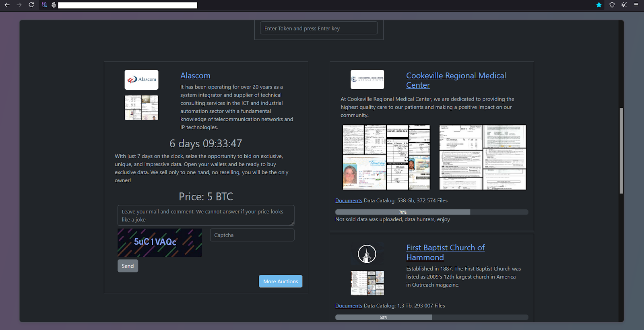Image resolution: width=644 pixels, height=330 pixels.
Task: Click the browser address bar
Action: (128, 5)
